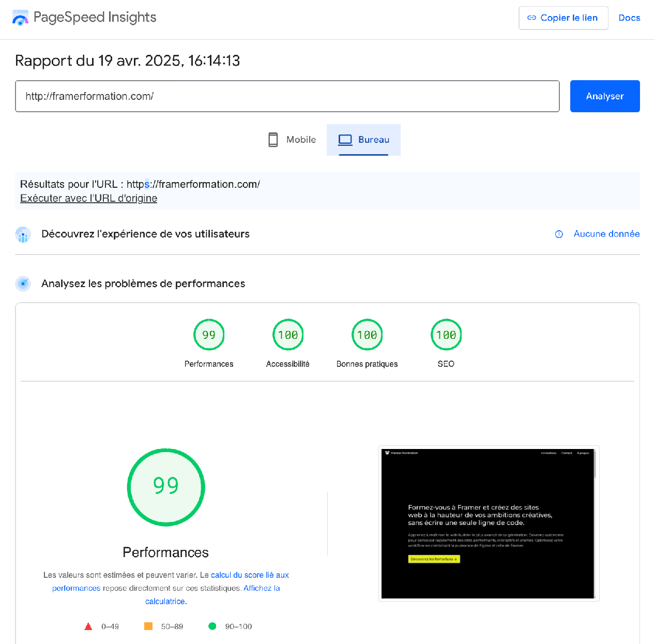
Task: Click the PageSpeed Insights title text
Action: point(95,18)
